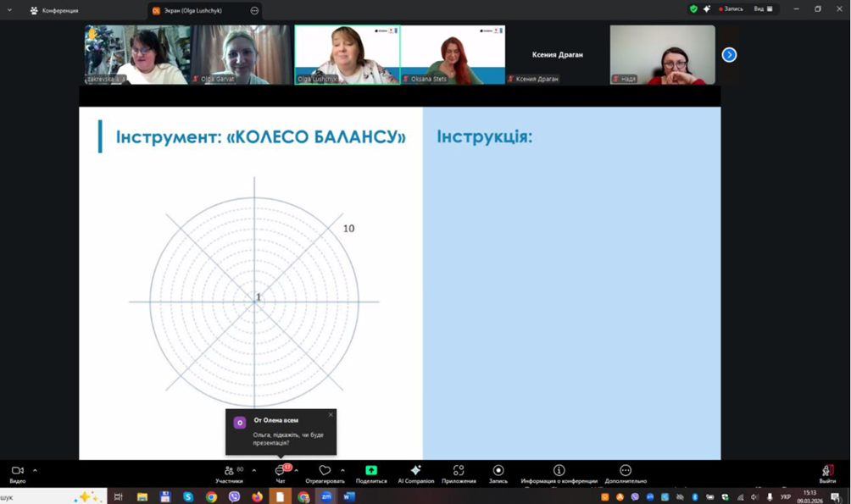Expand the arrow next to Participants (Участники)
This screenshot has height=504, width=851.
(x=254, y=470)
